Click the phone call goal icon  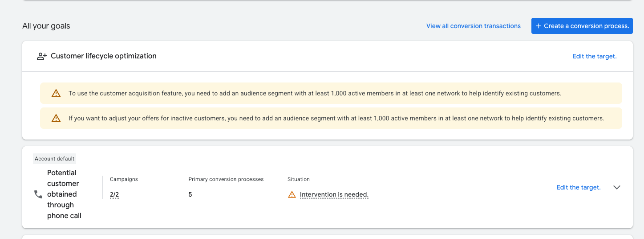point(39,194)
